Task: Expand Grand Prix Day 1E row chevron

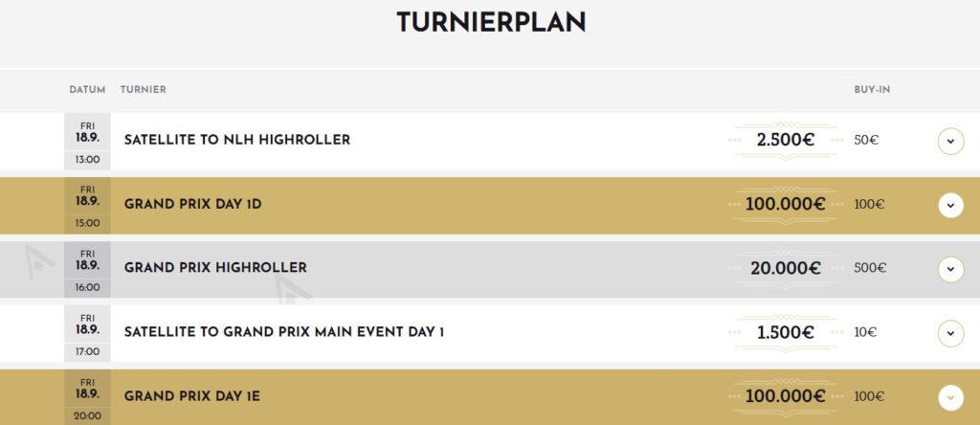Action: click(x=950, y=397)
